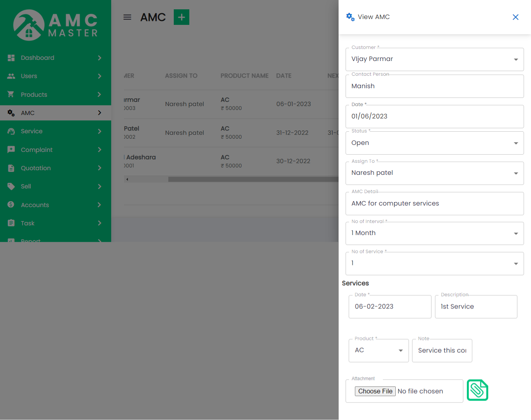Click the horizontal table scrollbar
This screenshot has width=531, height=420.
tap(253, 179)
